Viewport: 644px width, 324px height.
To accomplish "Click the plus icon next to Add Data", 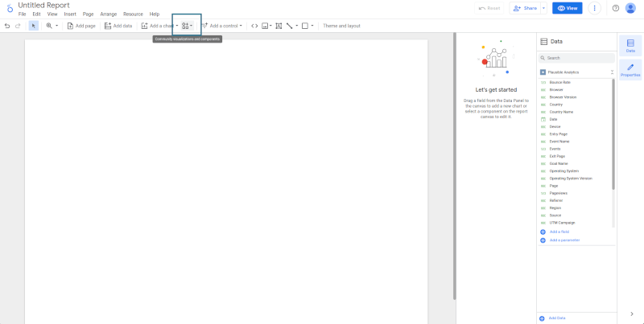I will point(542,318).
